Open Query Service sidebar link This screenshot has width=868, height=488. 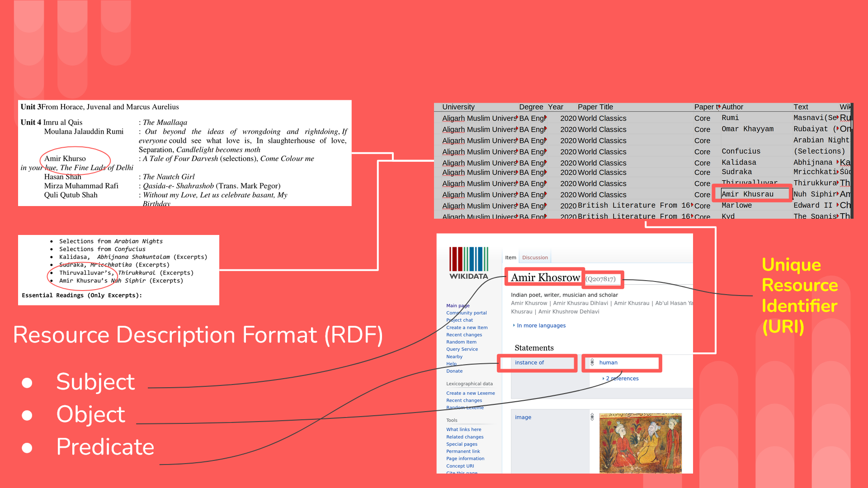(462, 349)
